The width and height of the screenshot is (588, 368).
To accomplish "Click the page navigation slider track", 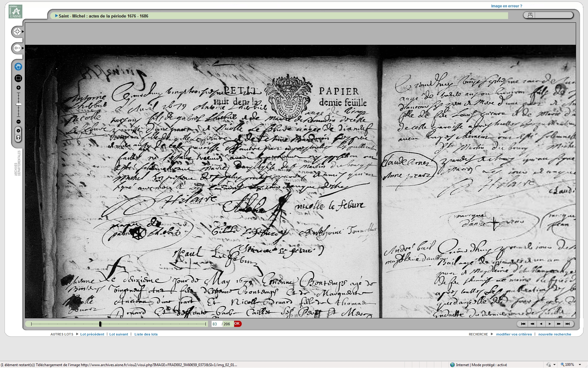I will click(153, 324).
